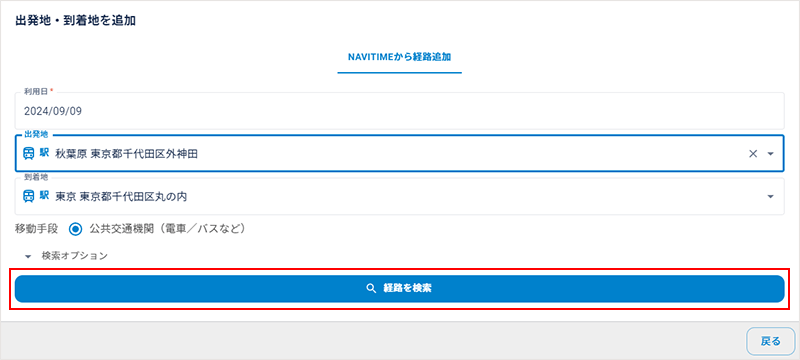This screenshot has width=800, height=360.
Task: Click the 駅 label in arrival field
Action: tap(44, 196)
